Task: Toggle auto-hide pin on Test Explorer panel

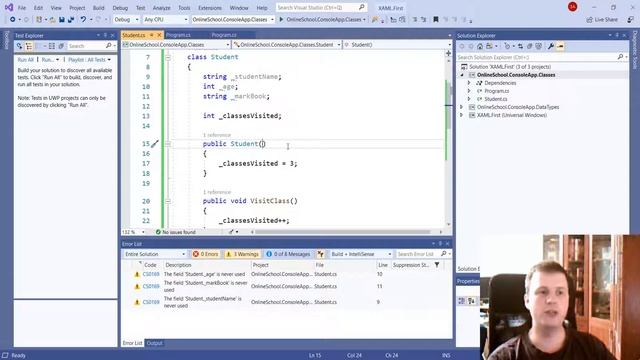Action: click(105, 36)
